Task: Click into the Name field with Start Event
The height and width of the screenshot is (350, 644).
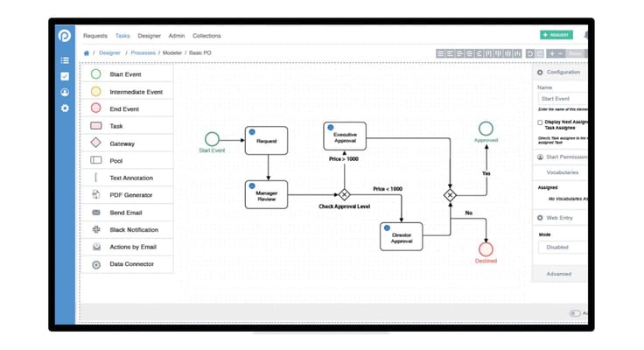Action: [563, 99]
